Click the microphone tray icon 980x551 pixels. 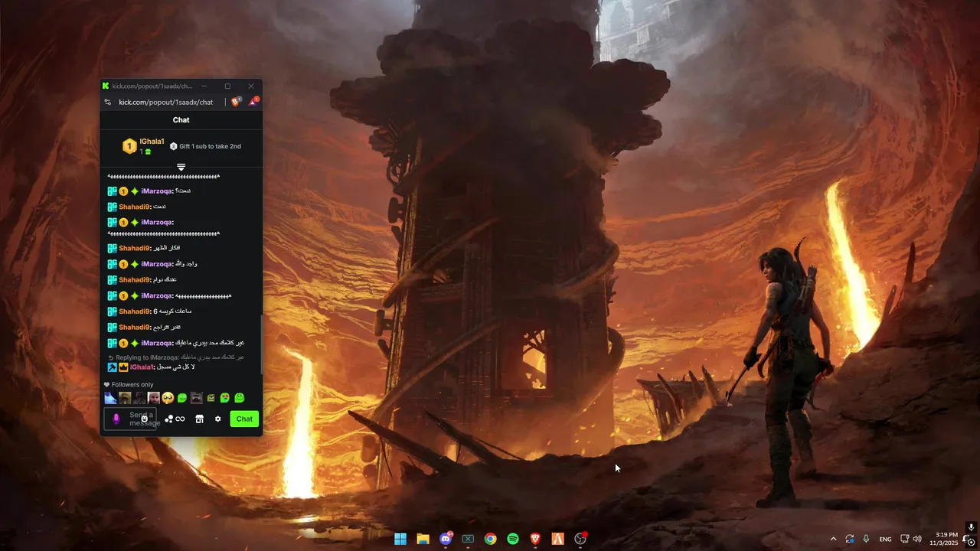pyautogui.click(x=866, y=539)
